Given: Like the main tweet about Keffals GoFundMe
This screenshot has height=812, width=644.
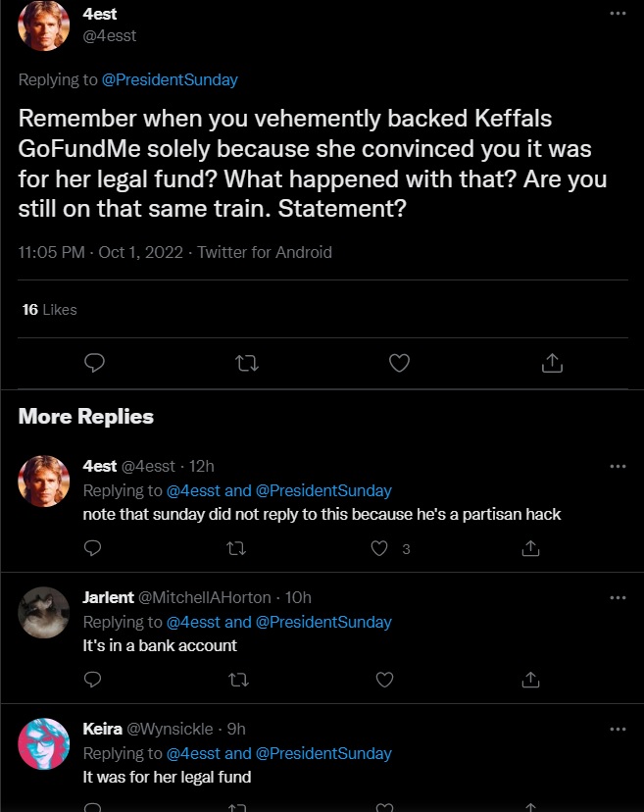Looking at the screenshot, I should pos(399,364).
